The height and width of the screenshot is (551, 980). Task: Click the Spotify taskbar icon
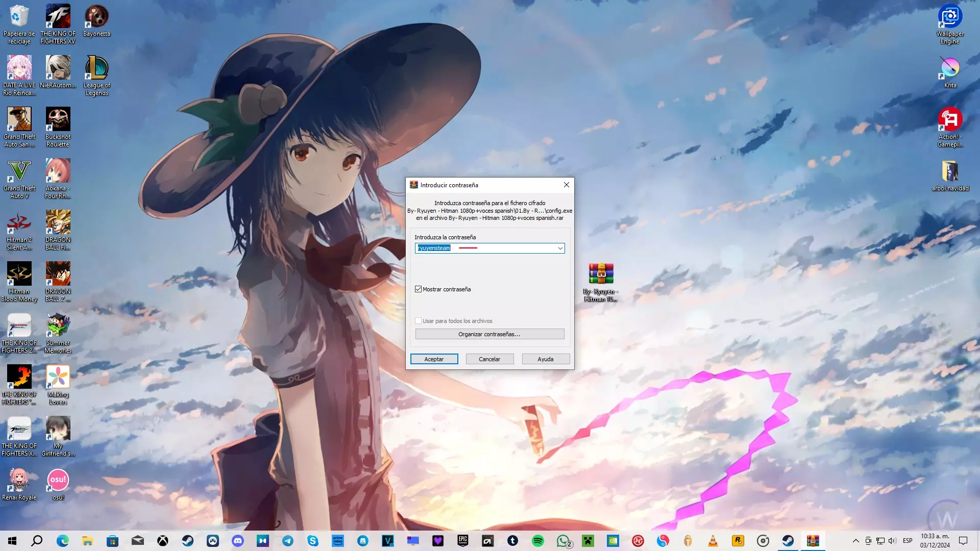[537, 541]
